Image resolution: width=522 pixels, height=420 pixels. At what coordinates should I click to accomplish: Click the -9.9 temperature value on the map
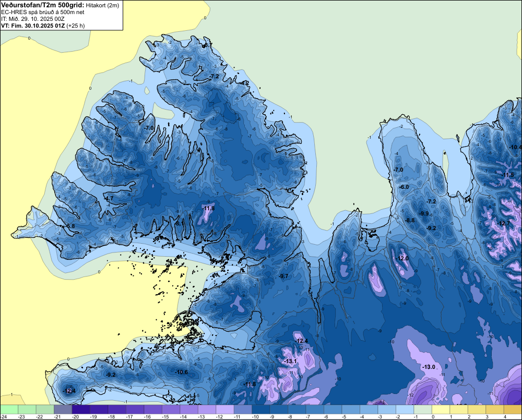coord(424,214)
